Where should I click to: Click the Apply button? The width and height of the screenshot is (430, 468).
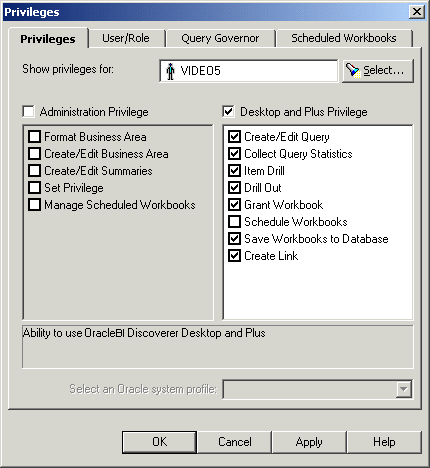pos(309,442)
